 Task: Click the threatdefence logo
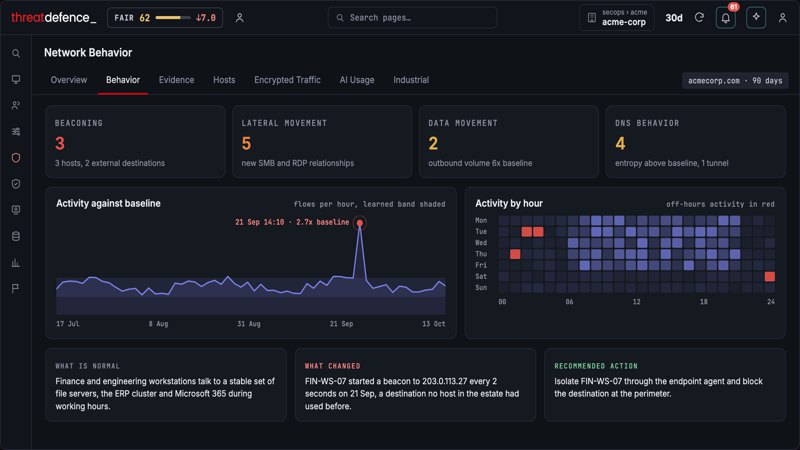pyautogui.click(x=54, y=18)
